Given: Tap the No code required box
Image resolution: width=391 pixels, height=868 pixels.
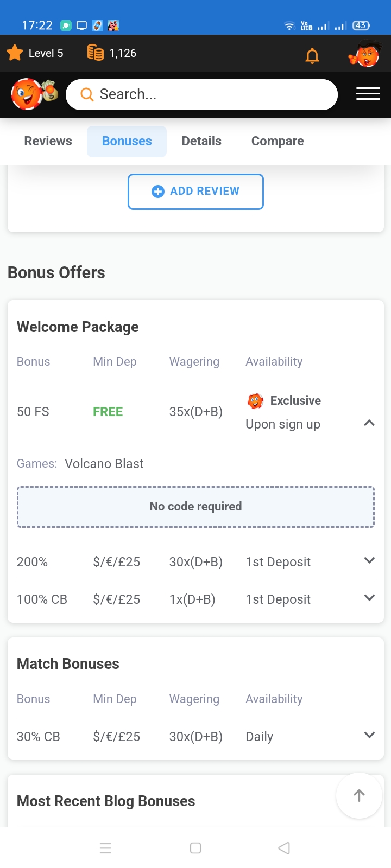Looking at the screenshot, I should [x=195, y=507].
